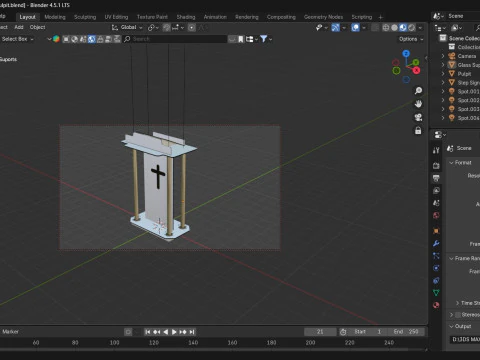The height and width of the screenshot is (360, 480).
Task: Click the current frame field showing 21
Action: (320, 332)
